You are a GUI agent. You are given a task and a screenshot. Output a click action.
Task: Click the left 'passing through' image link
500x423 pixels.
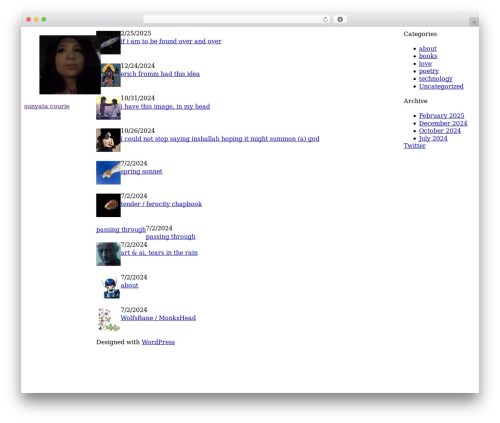tap(121, 230)
